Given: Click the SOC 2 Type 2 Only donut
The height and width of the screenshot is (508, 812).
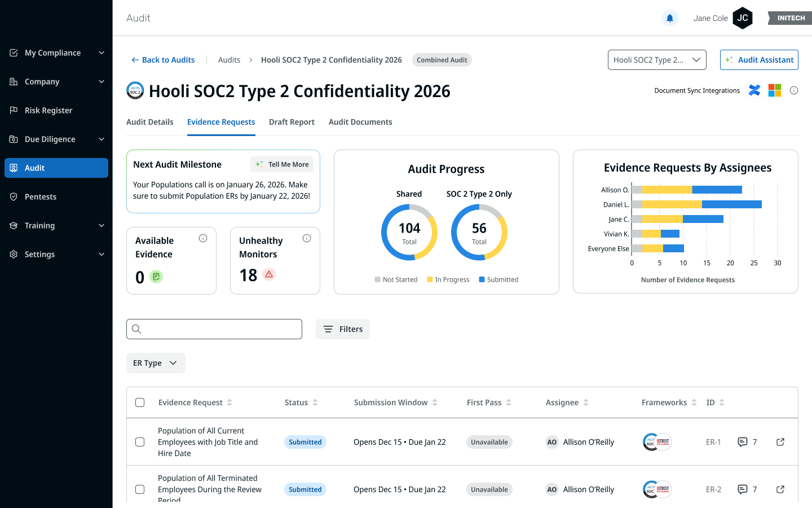Looking at the screenshot, I should 479,232.
